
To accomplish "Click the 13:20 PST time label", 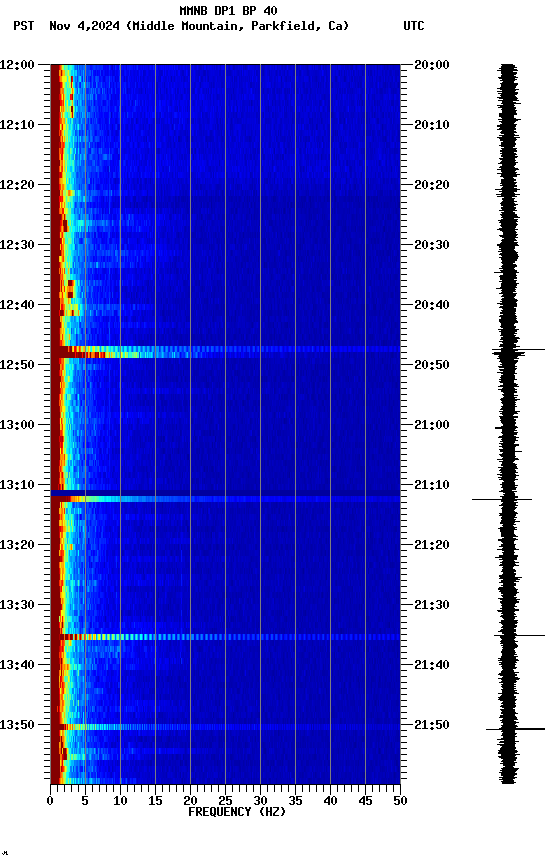I will click(x=17, y=545).
